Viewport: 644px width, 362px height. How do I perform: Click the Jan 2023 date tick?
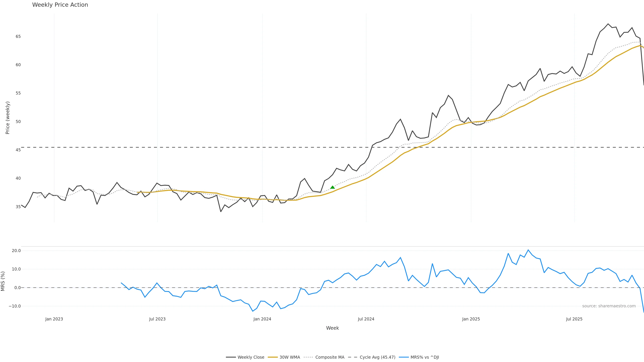[54, 319]
